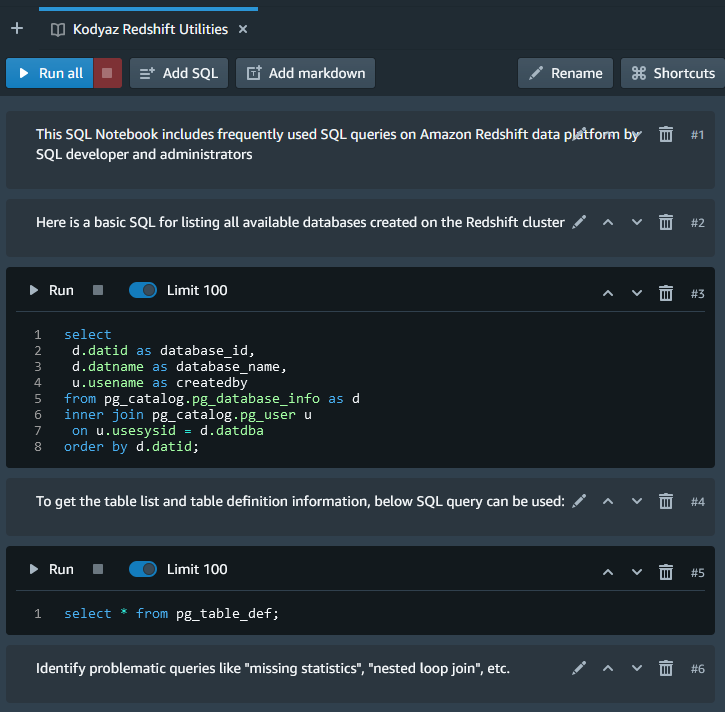This screenshot has height=712, width=725.
Task: Delete cell #4 with trash icon
Action: pos(666,501)
